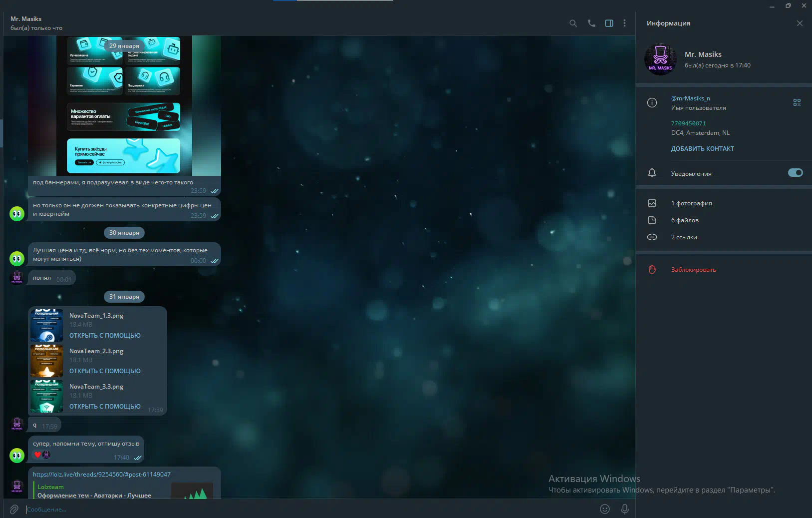Record a voice message with the microphone

pyautogui.click(x=624, y=509)
